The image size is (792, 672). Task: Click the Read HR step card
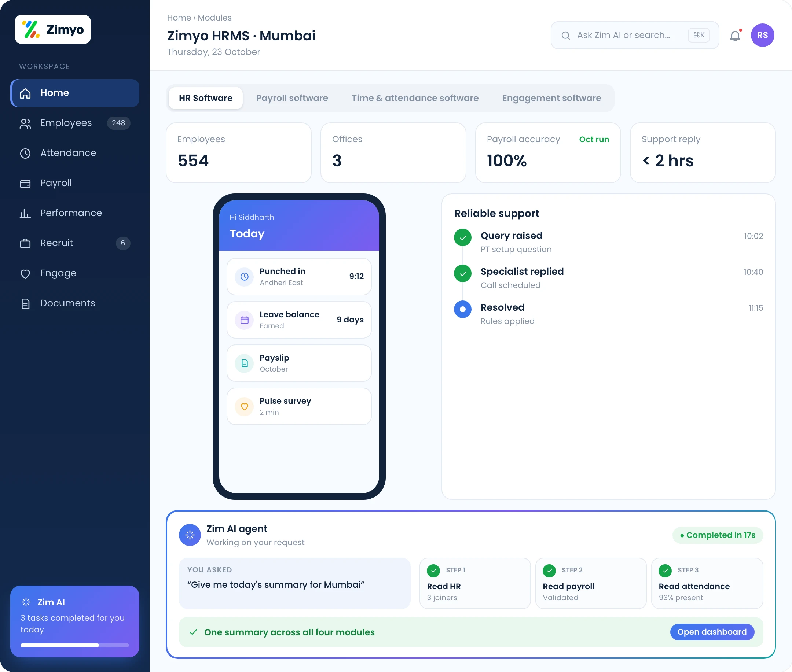475,584
